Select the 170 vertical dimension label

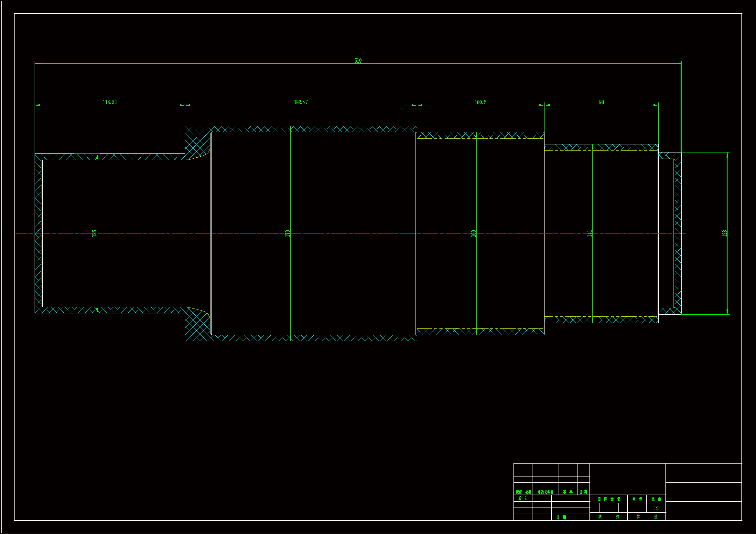[287, 233]
